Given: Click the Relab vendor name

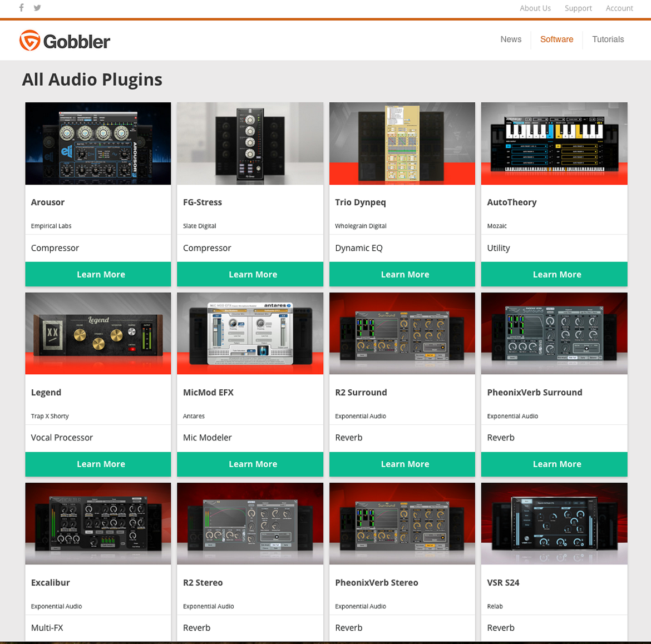Looking at the screenshot, I should point(495,606).
